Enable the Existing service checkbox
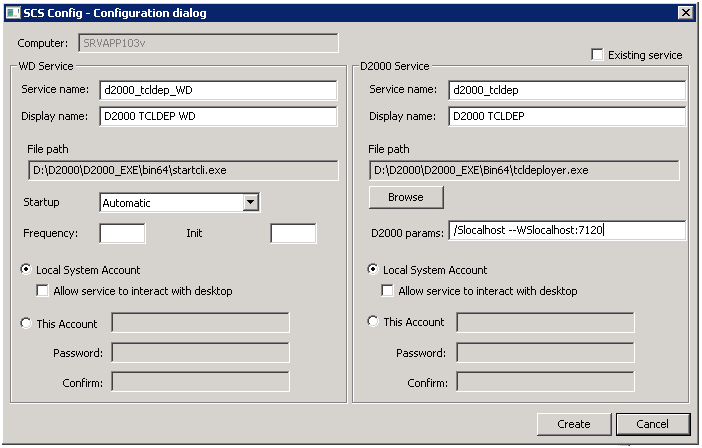The height and width of the screenshot is (448, 702). [x=598, y=55]
